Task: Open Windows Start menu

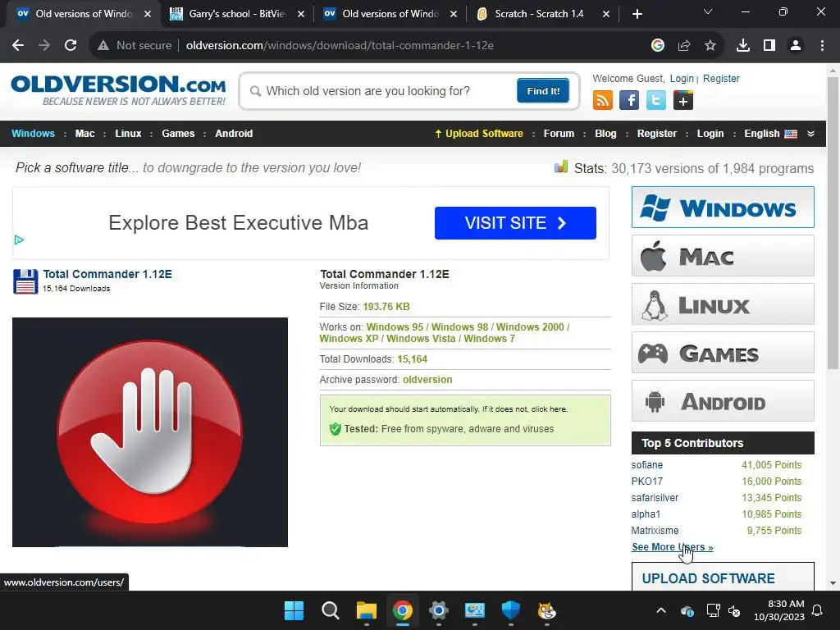Action: 294,610
